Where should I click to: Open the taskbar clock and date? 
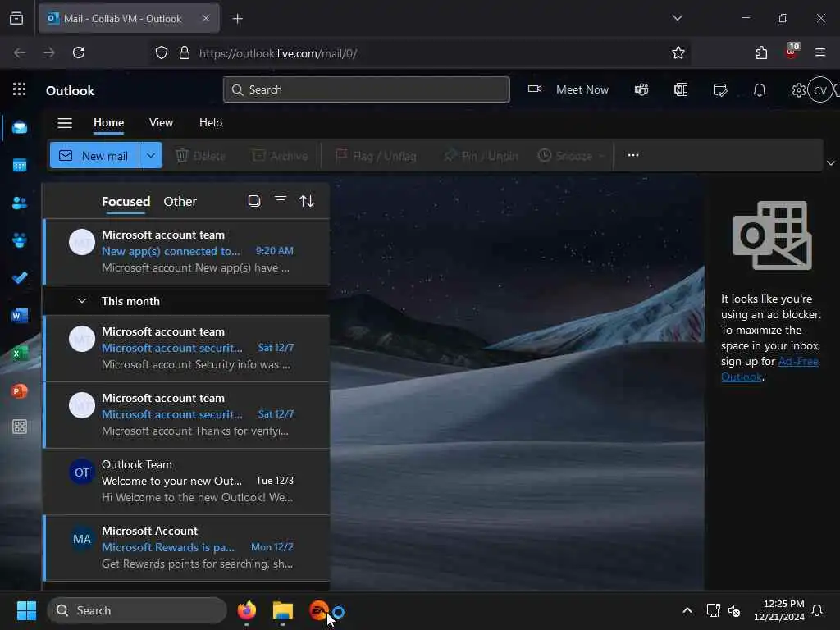point(778,610)
